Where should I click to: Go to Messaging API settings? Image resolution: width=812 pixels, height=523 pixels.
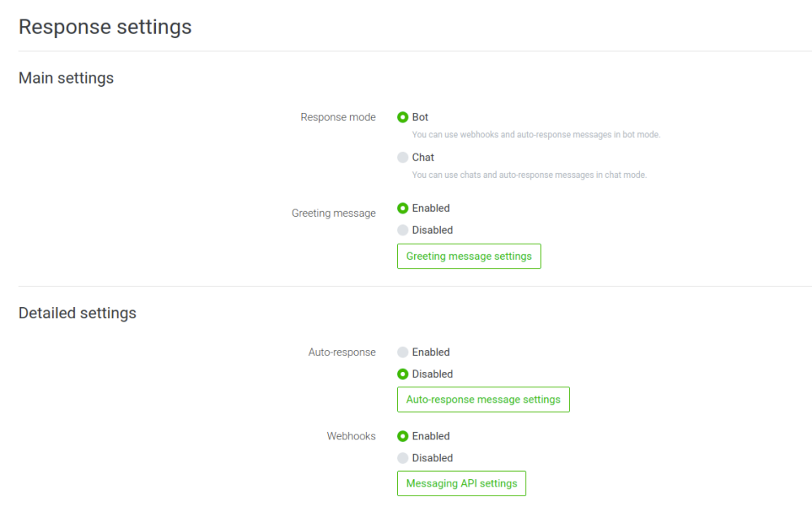click(x=461, y=483)
